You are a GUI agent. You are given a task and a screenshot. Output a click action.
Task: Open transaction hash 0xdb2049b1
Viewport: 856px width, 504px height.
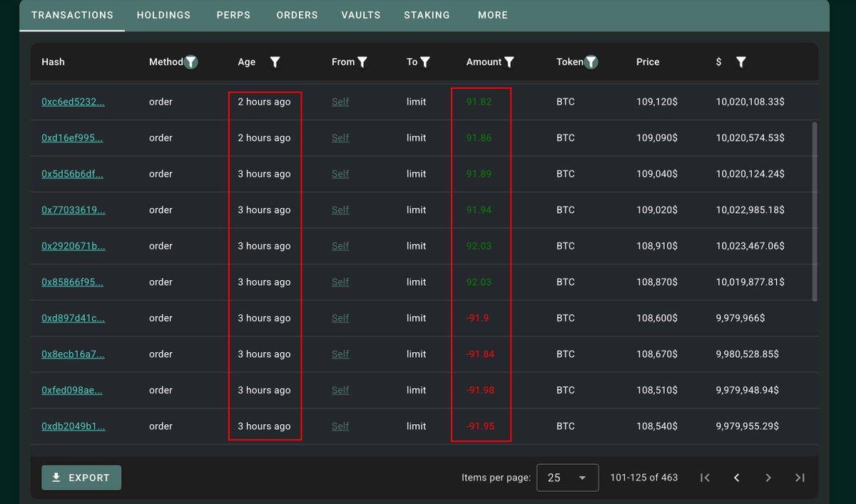73,426
